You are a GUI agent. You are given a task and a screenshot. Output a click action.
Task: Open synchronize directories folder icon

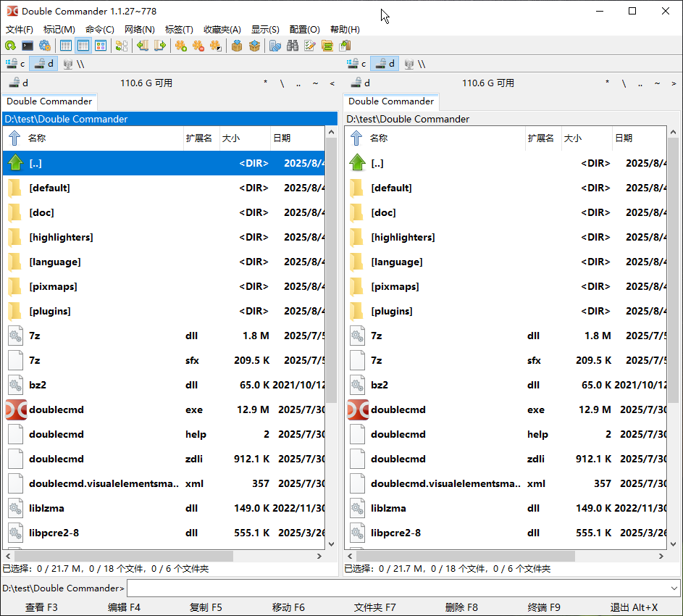(x=327, y=46)
